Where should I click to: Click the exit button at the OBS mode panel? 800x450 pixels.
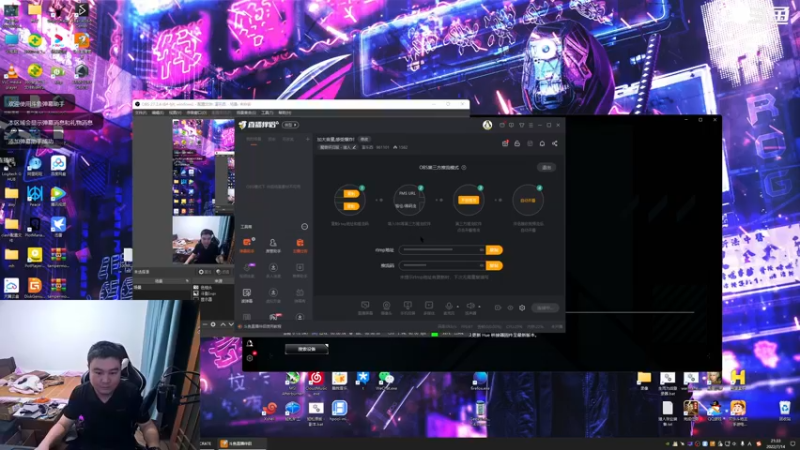(x=546, y=167)
